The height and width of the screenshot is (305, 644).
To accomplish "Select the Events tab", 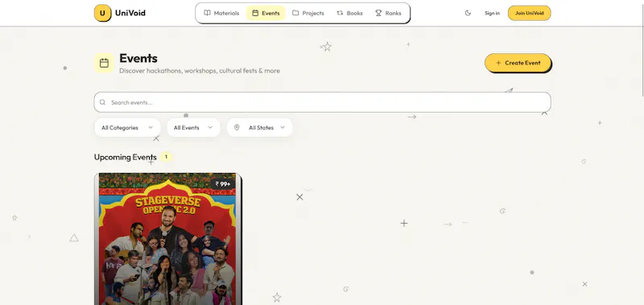I will tap(266, 13).
